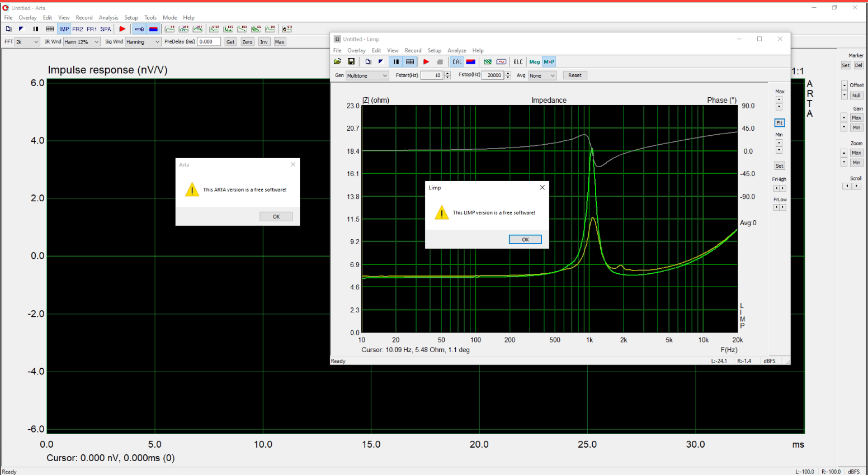This screenshot has width=868, height=475.
Task: Open the Gen Multitone dropdown in Limp
Action: [367, 75]
